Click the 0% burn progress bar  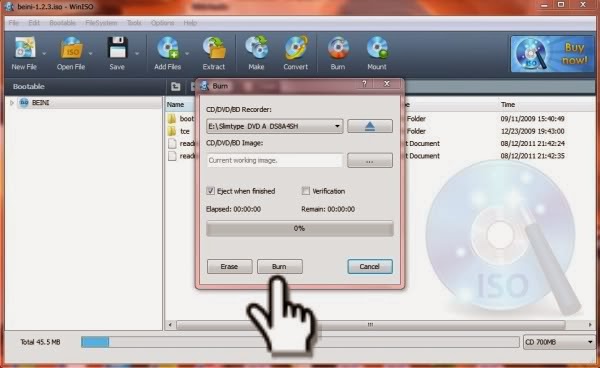(300, 228)
